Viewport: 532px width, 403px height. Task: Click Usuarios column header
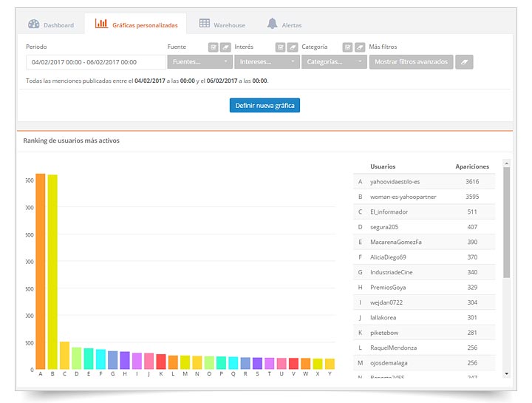tap(383, 166)
